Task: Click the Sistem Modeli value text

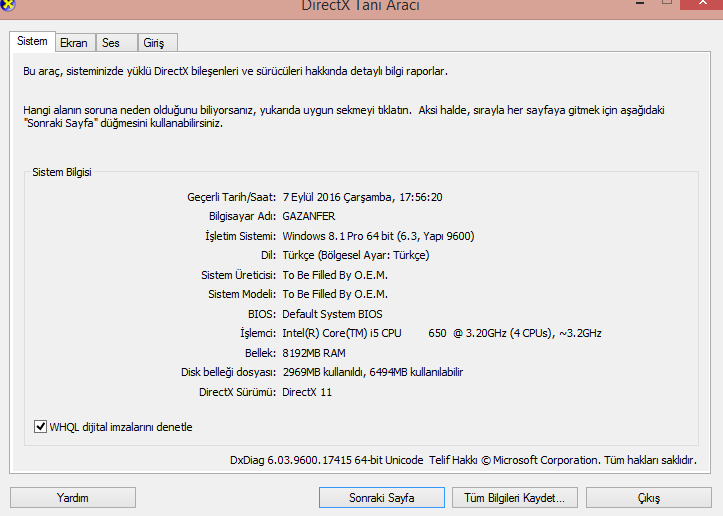Action: point(335,294)
